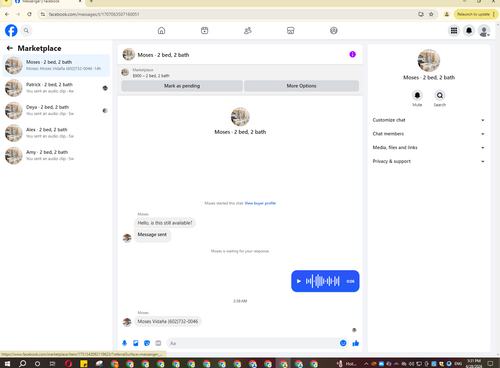Viewport: 500px width, 368px height.
Task: Open the Opera browser taskbar icon
Action: click(68, 363)
